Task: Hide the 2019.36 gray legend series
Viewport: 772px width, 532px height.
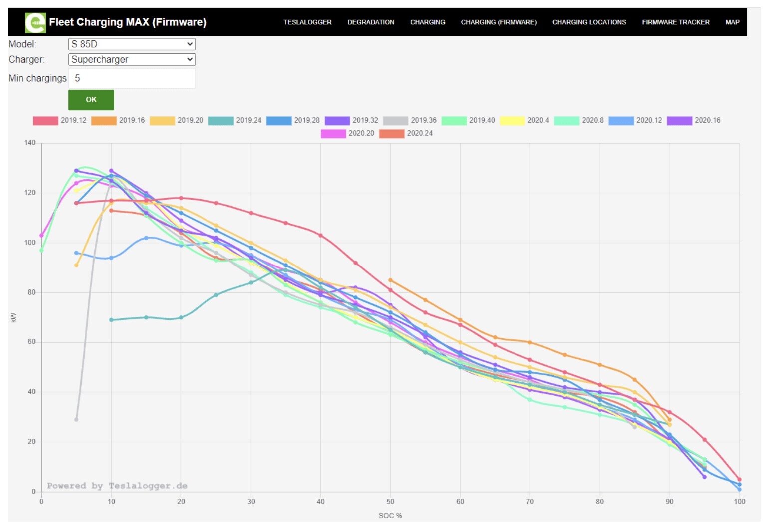Action: pyautogui.click(x=396, y=121)
